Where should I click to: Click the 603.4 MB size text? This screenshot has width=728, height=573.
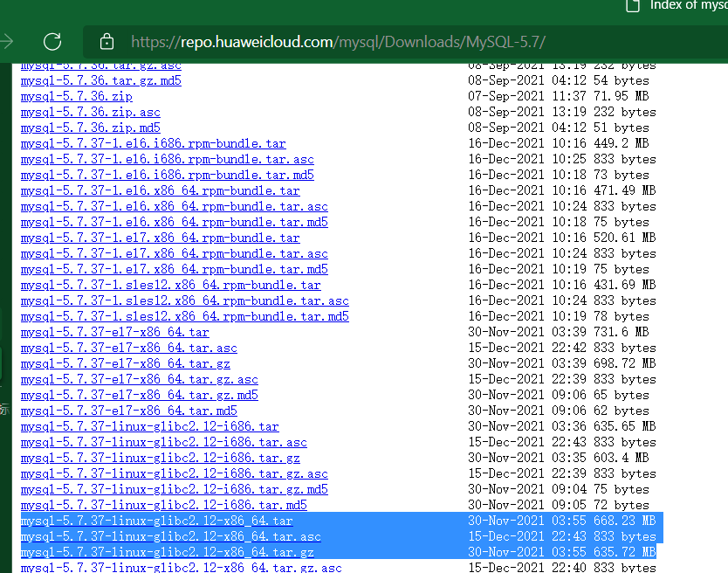[622, 458]
